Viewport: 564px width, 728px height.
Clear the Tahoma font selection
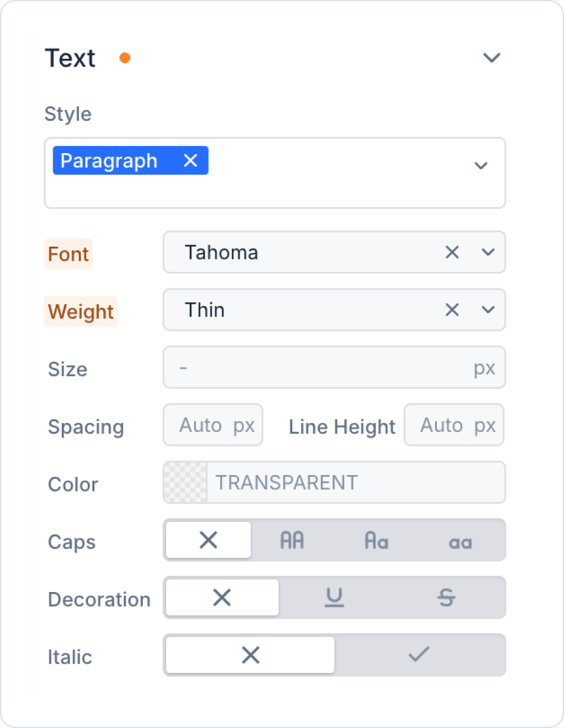tap(451, 252)
